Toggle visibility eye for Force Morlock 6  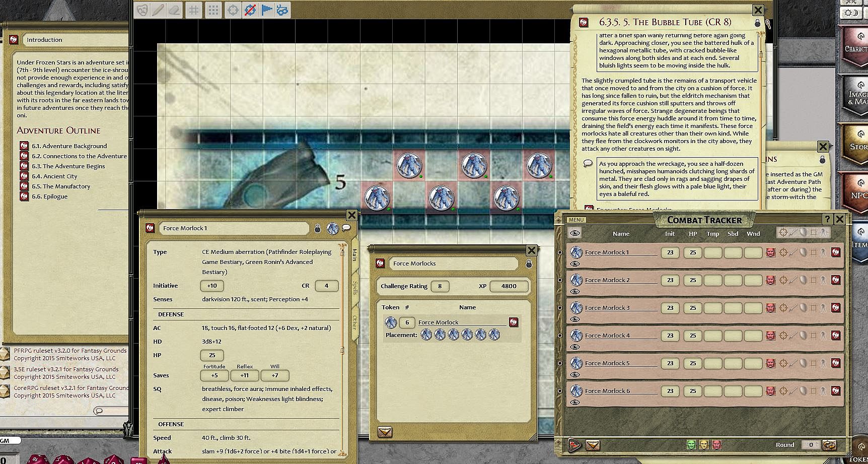pyautogui.click(x=575, y=403)
